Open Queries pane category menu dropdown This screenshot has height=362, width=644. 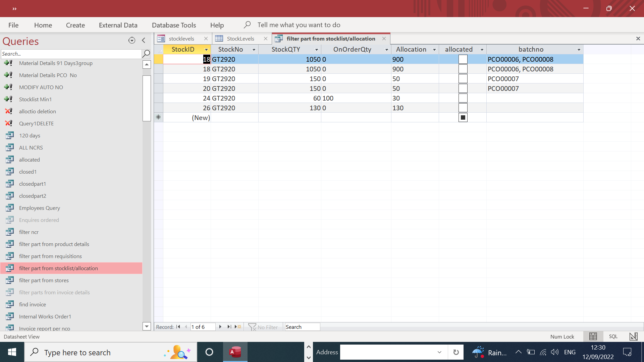coord(132,41)
